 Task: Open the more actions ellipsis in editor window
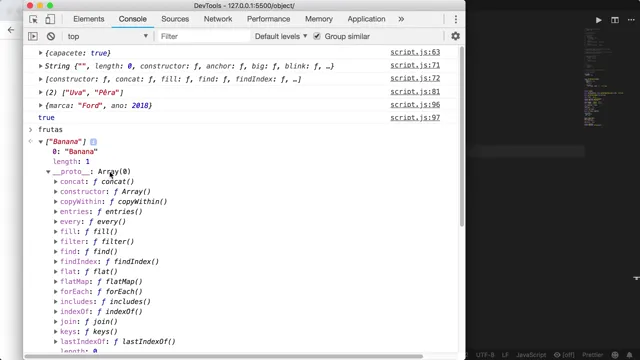[631, 20]
